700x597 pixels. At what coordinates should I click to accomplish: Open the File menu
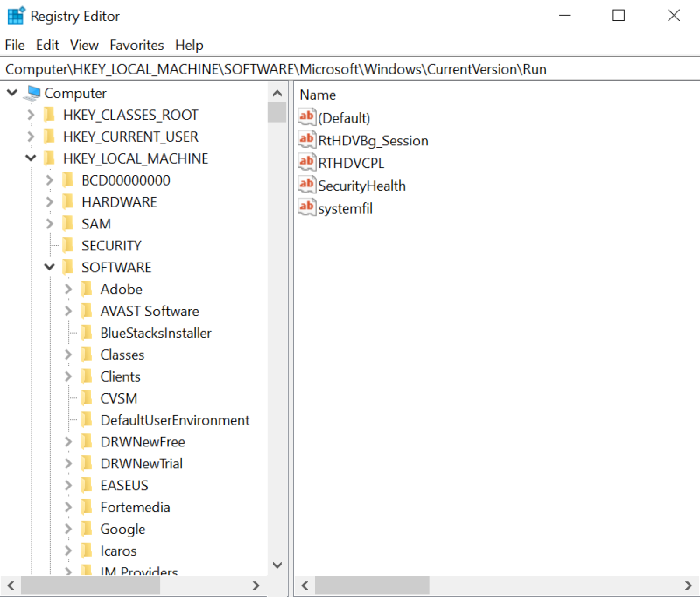click(x=15, y=46)
